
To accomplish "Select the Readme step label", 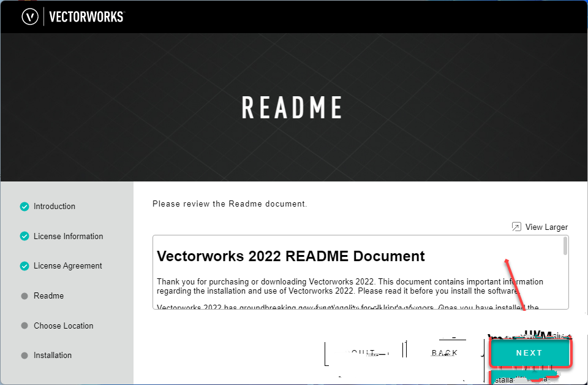I will (49, 295).
